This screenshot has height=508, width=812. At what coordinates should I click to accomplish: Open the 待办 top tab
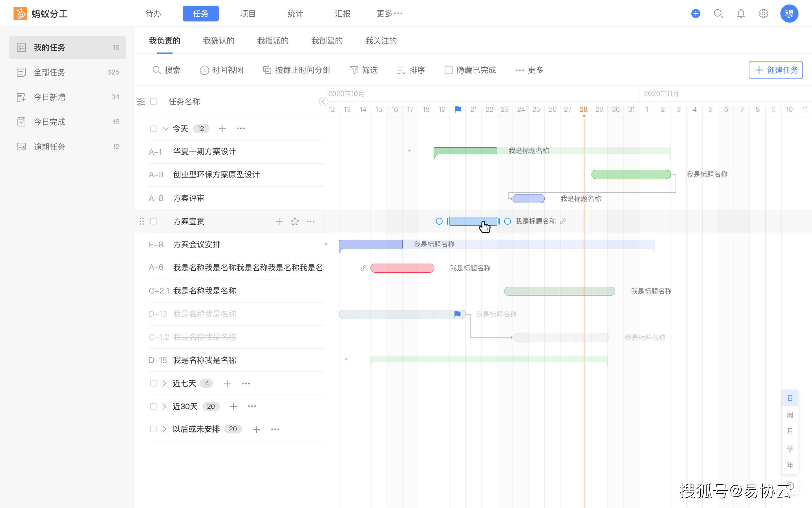pyautogui.click(x=153, y=14)
